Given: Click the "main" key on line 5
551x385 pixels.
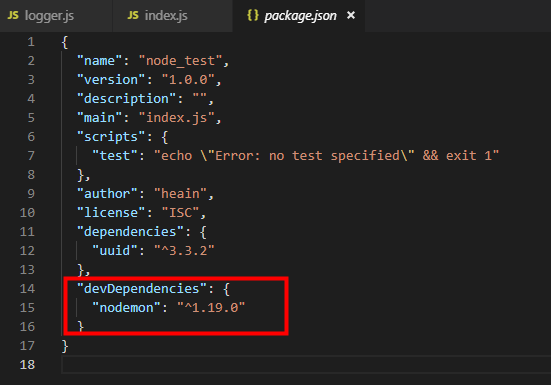Looking at the screenshot, I should [99, 118].
